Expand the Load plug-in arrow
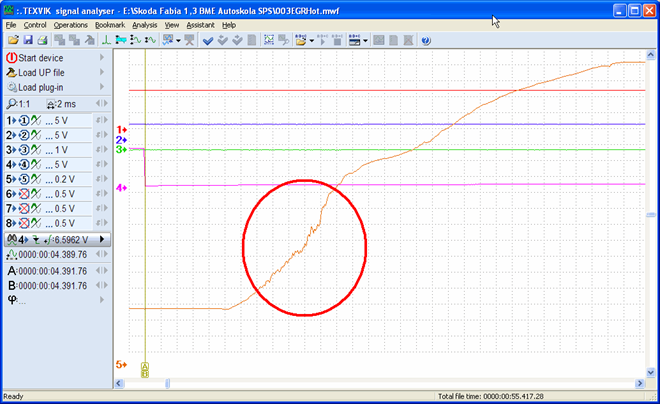This screenshot has height=404, width=660. [x=102, y=87]
